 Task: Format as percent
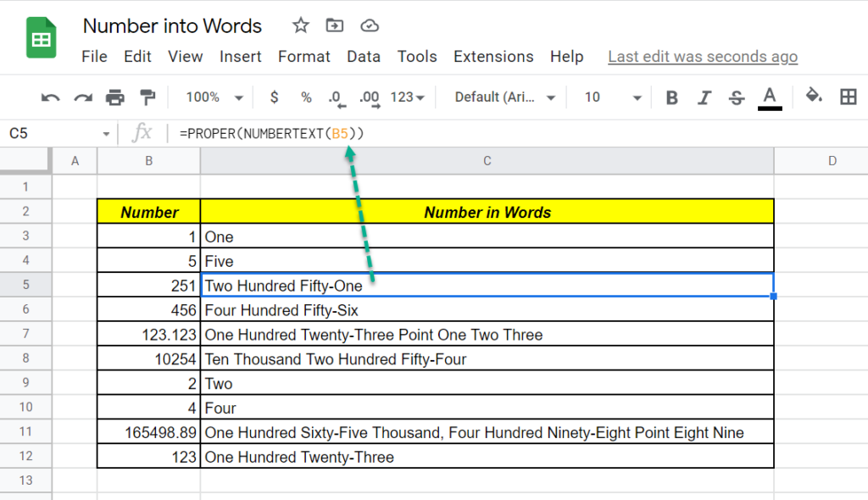click(x=306, y=97)
